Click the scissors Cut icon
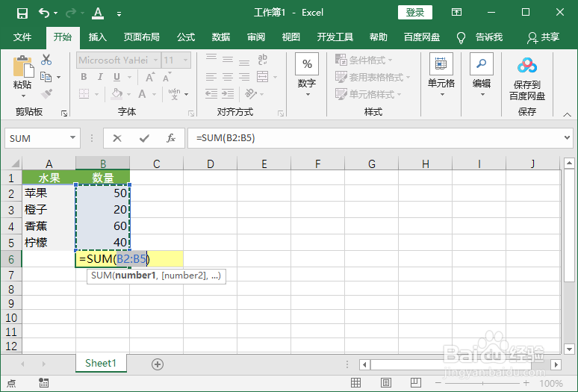This screenshot has height=392, width=578. click(x=46, y=59)
